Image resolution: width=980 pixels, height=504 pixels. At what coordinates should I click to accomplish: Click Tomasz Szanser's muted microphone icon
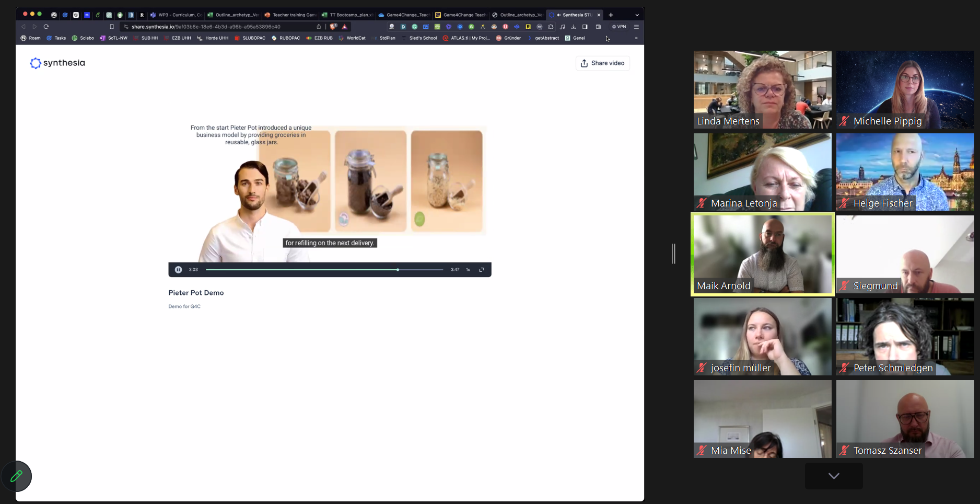[x=844, y=451]
